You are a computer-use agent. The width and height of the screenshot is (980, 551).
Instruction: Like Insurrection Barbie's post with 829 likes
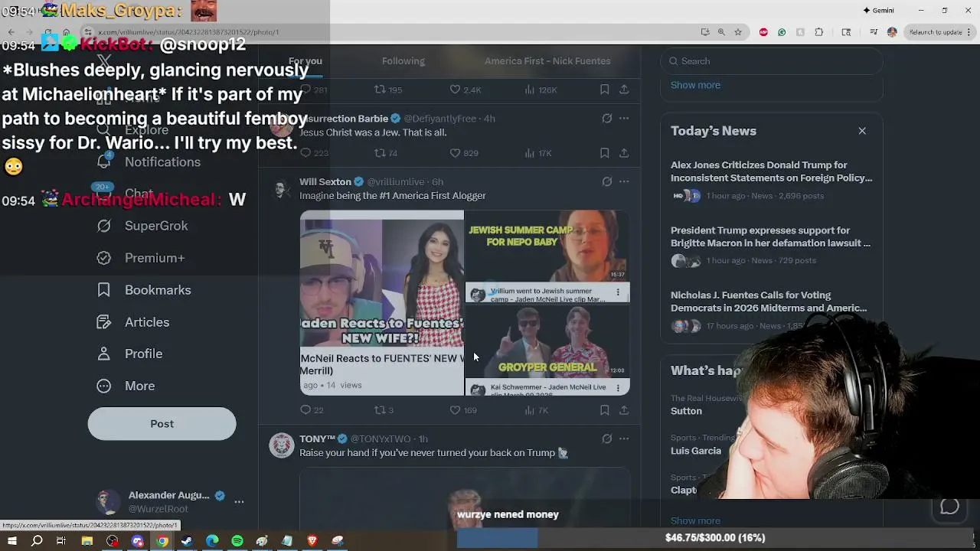464,153
